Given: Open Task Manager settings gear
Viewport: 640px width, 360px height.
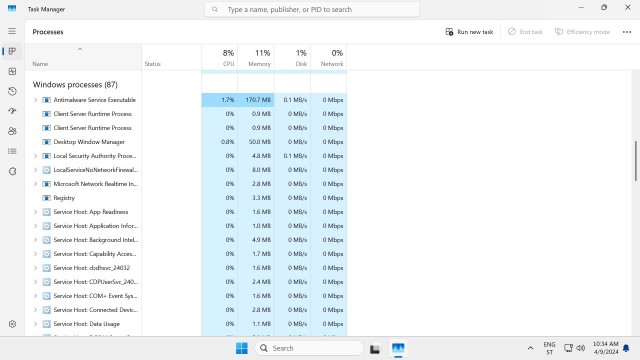Looking at the screenshot, I should (x=12, y=324).
